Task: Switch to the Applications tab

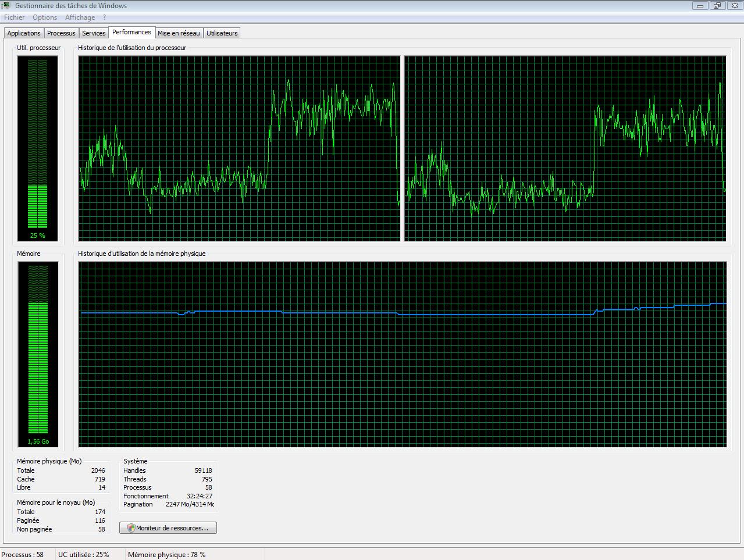Action: (24, 33)
